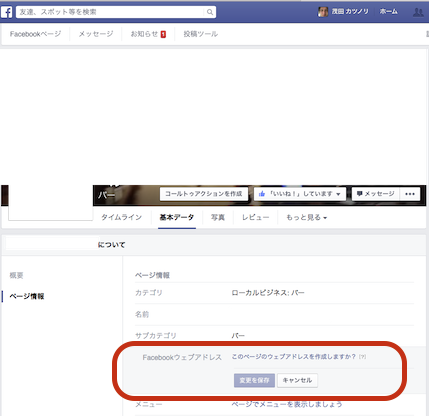The height and width of the screenshot is (416, 429).
Task: Click the お知らせ notification badge
Action: (163, 34)
